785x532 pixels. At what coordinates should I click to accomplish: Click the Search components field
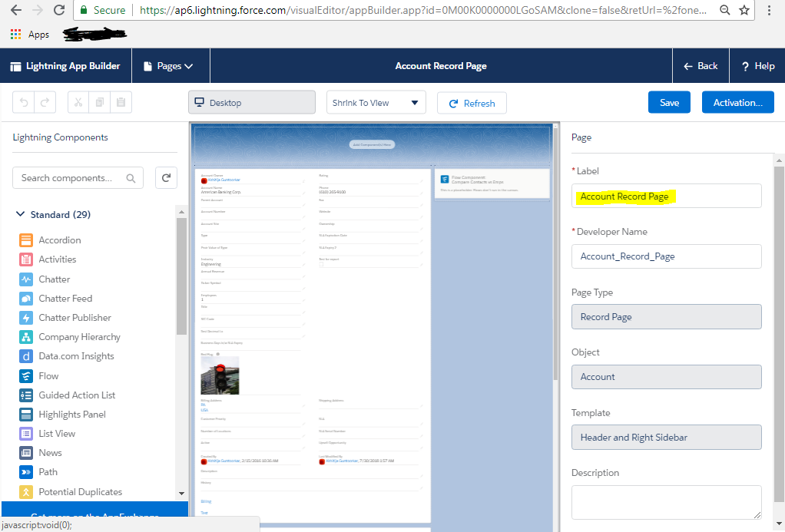[71, 178]
